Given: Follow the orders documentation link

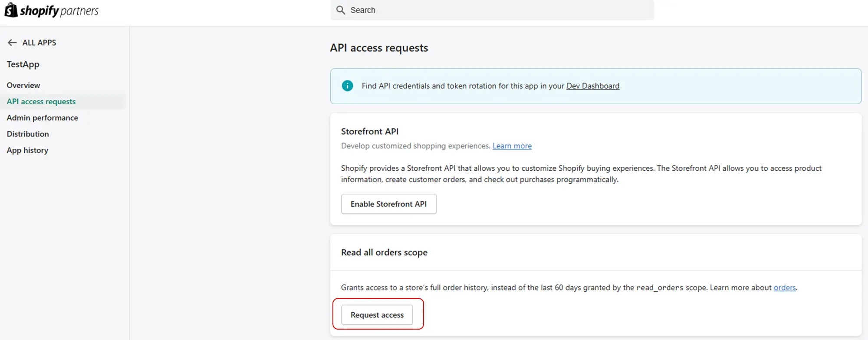Looking at the screenshot, I should [x=785, y=287].
